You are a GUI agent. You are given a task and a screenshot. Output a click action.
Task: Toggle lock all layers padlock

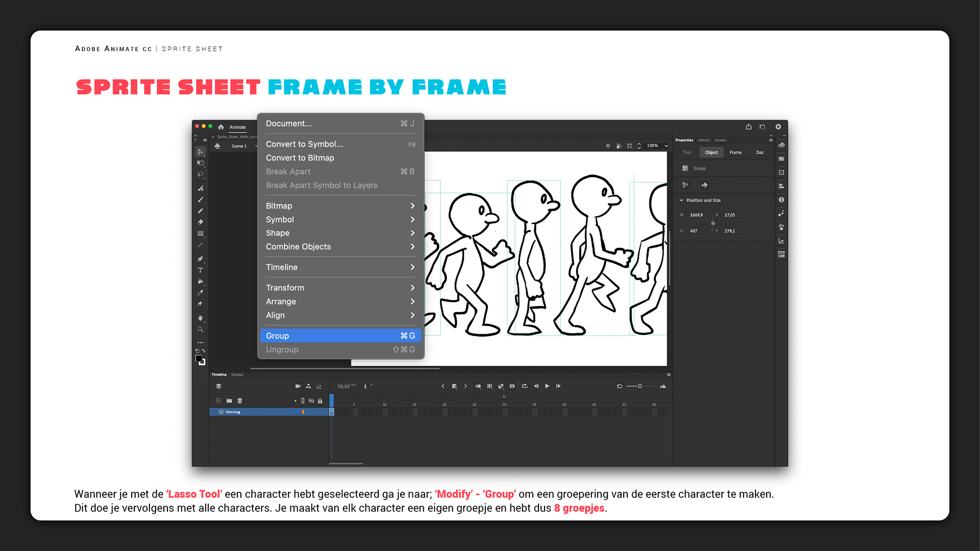point(320,401)
